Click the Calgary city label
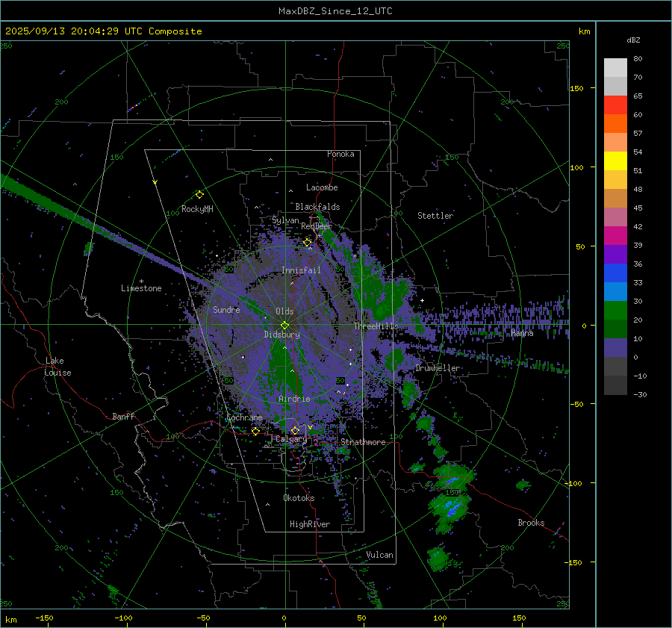672x628 pixels. coord(291,439)
